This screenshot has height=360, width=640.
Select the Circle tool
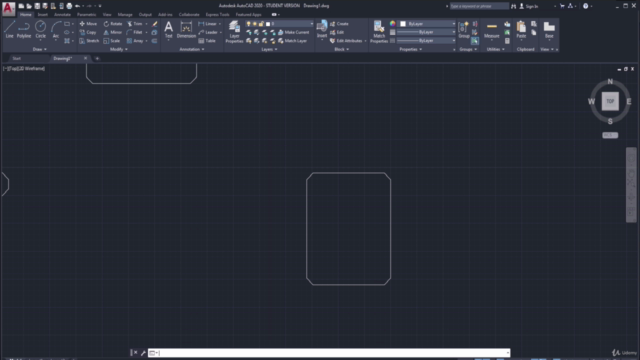40,30
